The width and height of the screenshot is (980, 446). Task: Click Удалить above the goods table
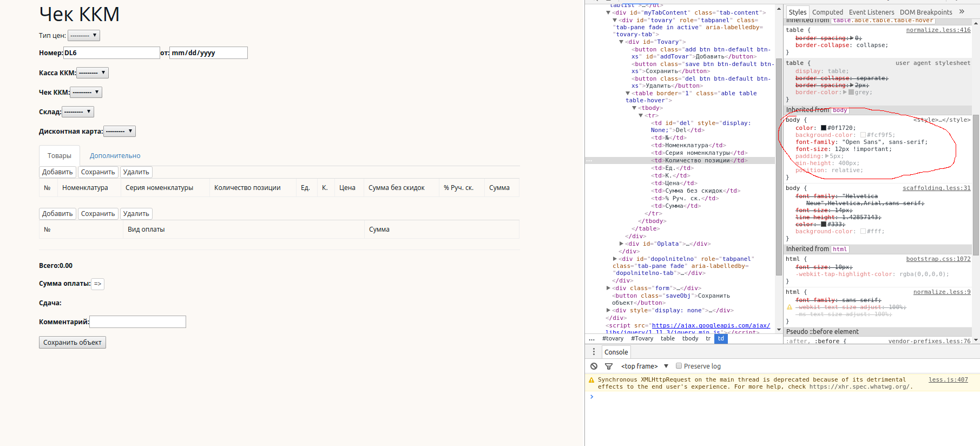pos(136,172)
